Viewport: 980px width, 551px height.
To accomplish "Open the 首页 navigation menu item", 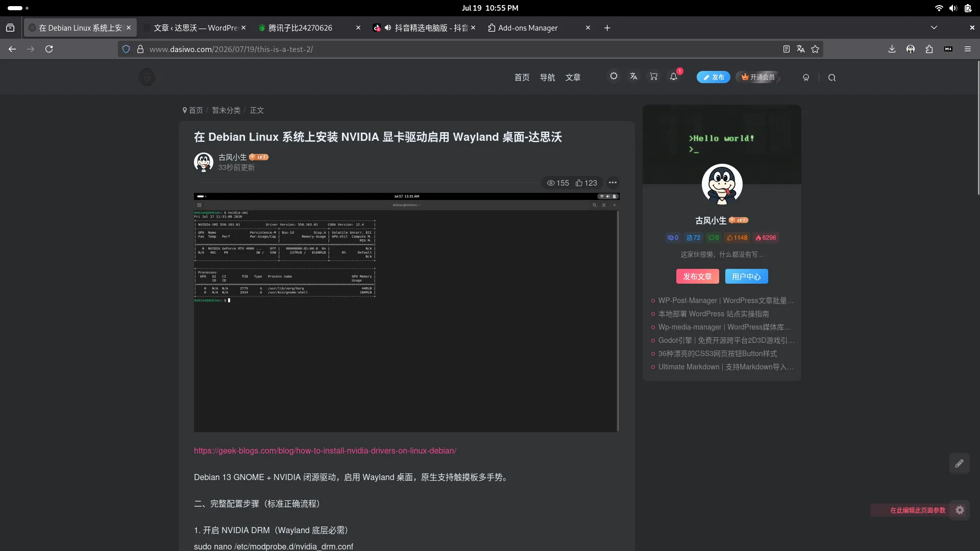I will [522, 78].
